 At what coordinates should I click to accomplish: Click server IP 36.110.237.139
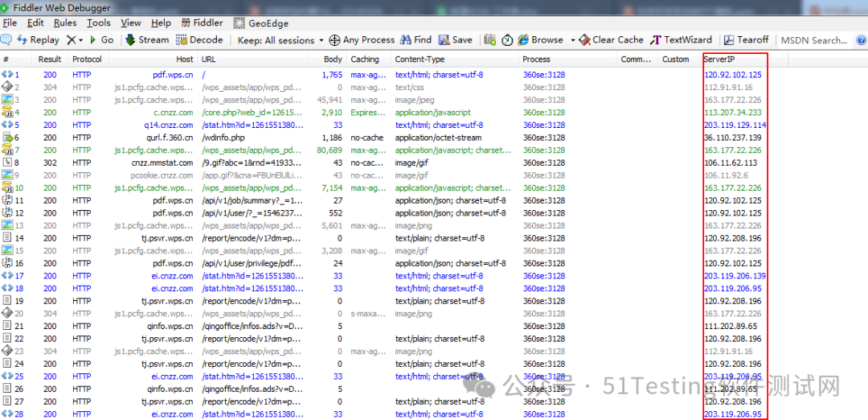(733, 138)
